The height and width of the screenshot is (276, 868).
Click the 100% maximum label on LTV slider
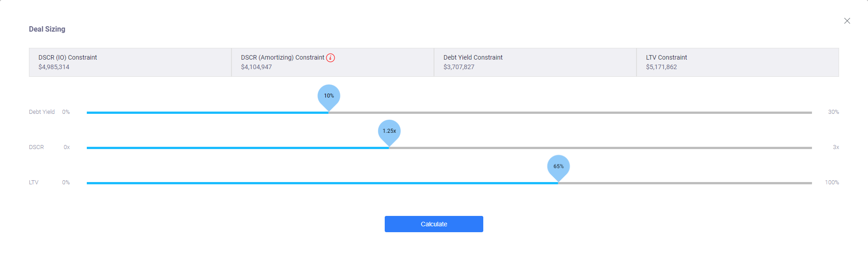[x=832, y=182]
